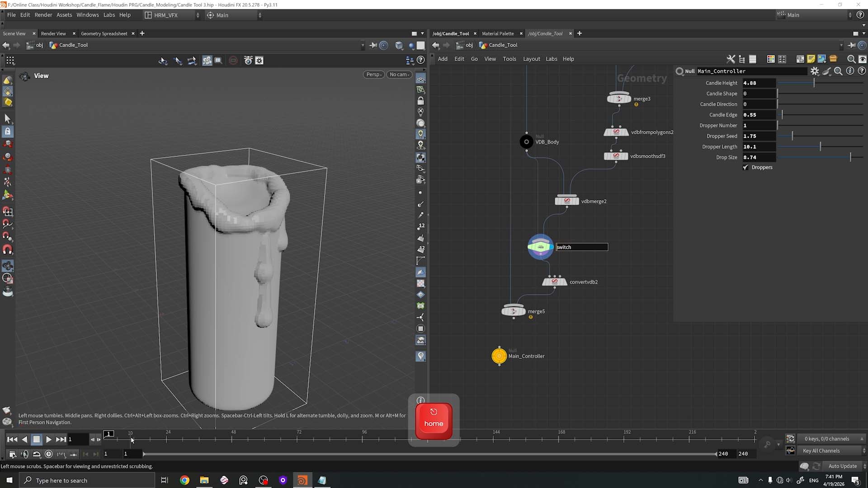Toggle the viewport display lock icon
This screenshot has width=868, height=488.
tap(421, 100)
